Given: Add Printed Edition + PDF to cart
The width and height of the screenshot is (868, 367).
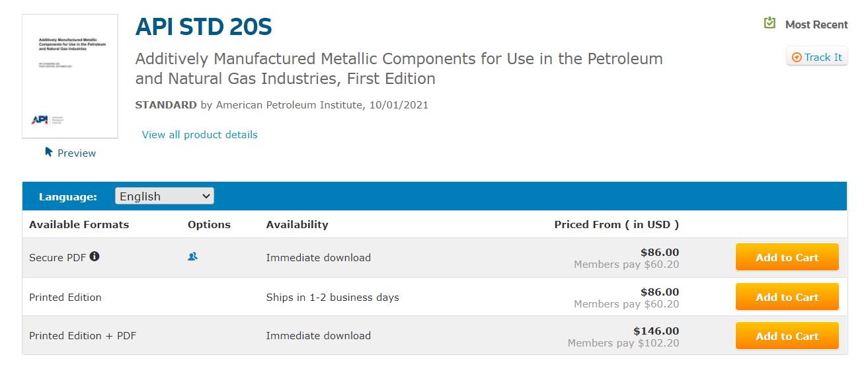Looking at the screenshot, I should tap(787, 336).
